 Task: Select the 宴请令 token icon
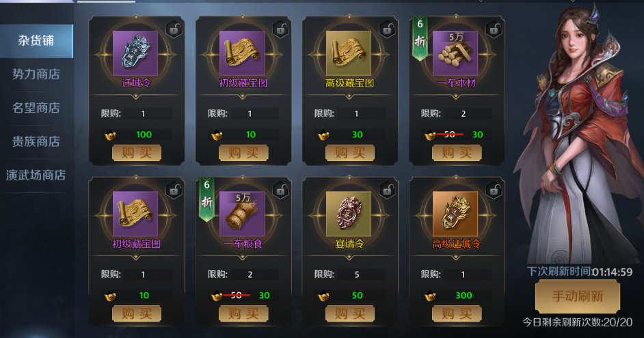click(x=349, y=214)
